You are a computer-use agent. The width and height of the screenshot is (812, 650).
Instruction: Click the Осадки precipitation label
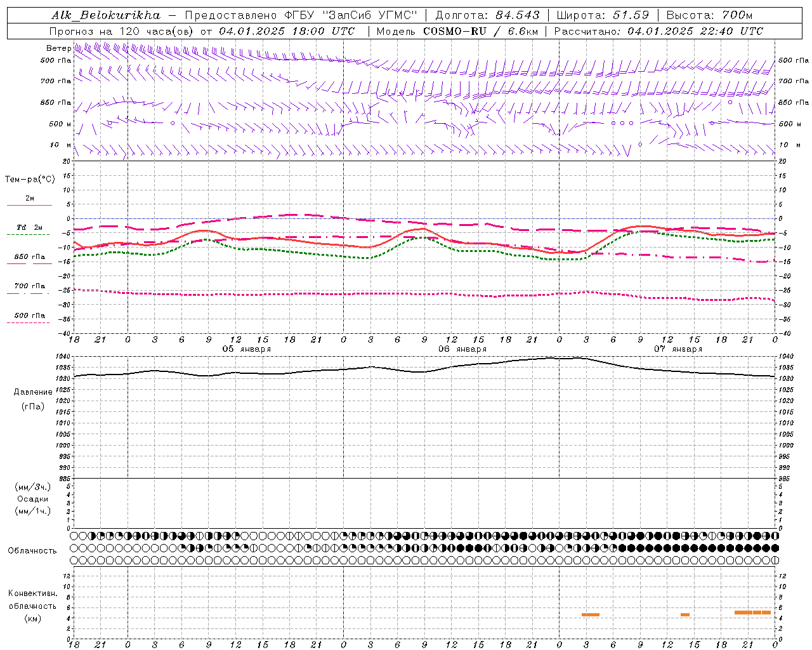[x=33, y=499]
